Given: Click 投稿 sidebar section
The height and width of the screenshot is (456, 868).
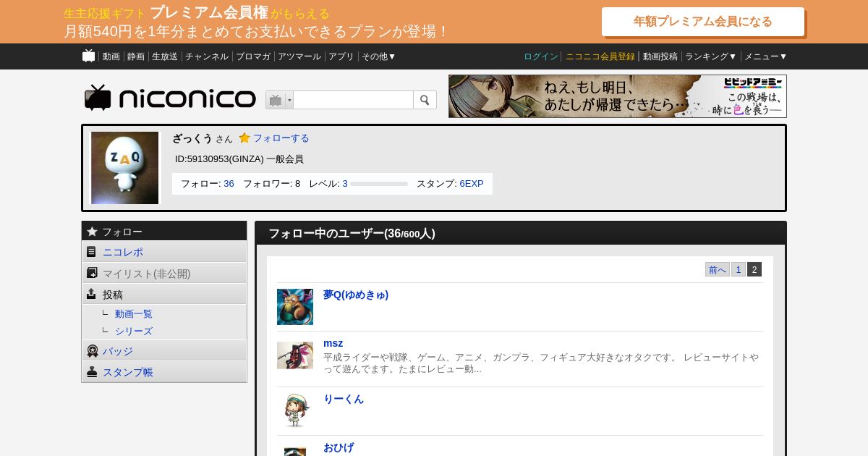Looking at the screenshot, I should pos(164,294).
